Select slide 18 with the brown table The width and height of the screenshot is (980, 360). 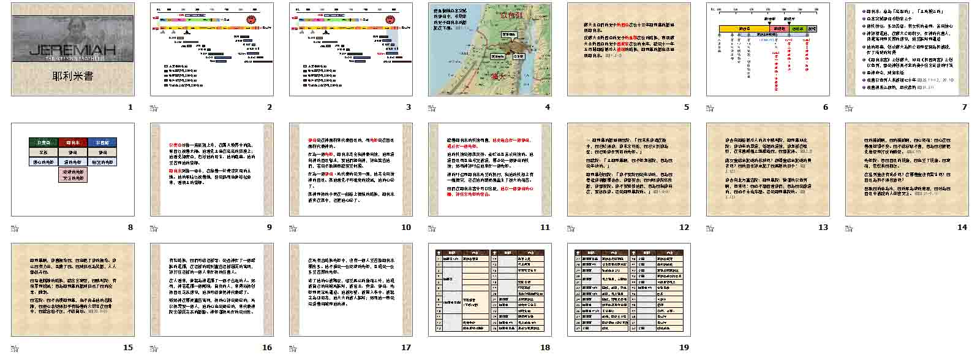489,289
